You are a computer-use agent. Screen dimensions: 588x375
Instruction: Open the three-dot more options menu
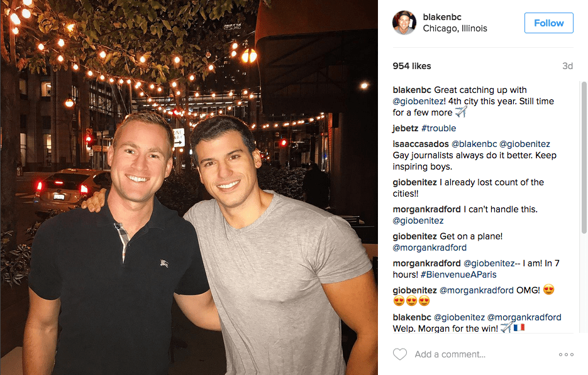pyautogui.click(x=566, y=354)
